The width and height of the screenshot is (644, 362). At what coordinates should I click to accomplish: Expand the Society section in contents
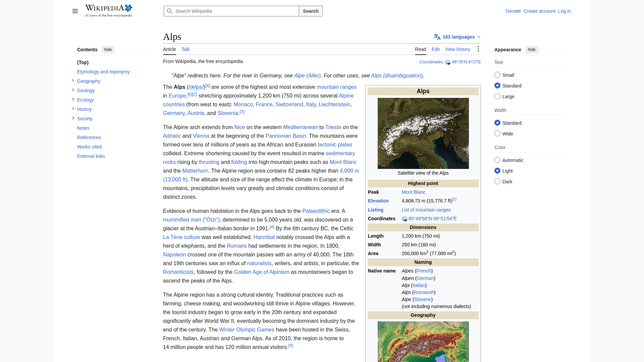click(73, 118)
